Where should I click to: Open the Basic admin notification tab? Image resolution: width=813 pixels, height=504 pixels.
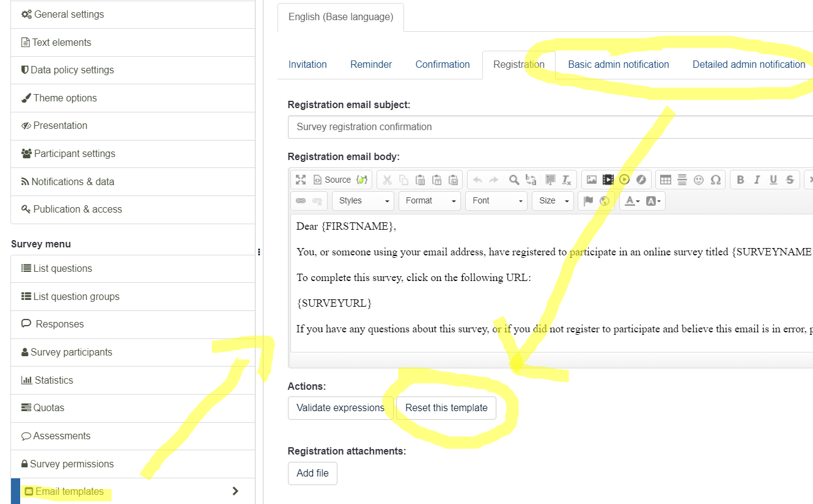[619, 64]
